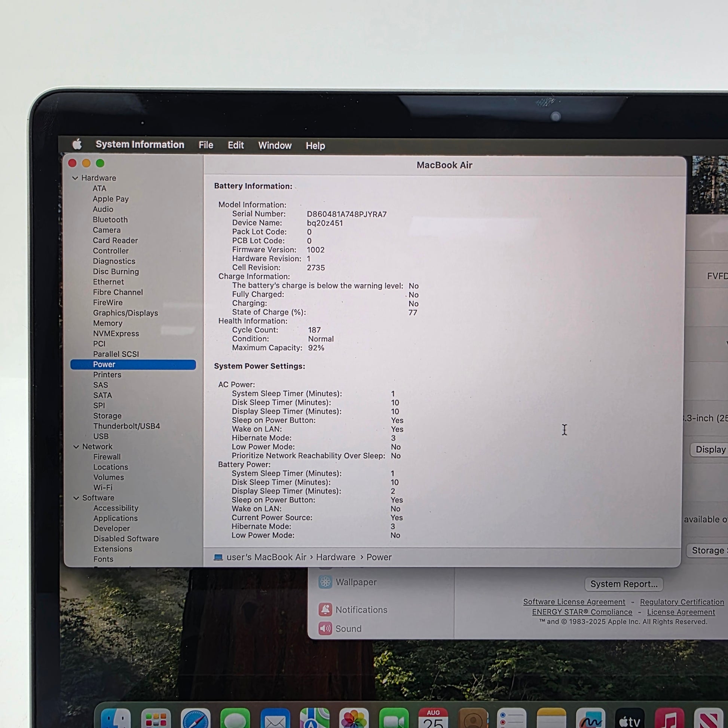
Task: Open the Software License Agreement link
Action: pyautogui.click(x=574, y=602)
